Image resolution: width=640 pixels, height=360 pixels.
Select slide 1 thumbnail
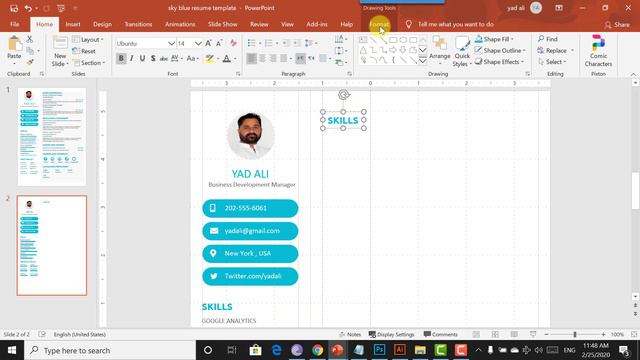click(x=52, y=137)
